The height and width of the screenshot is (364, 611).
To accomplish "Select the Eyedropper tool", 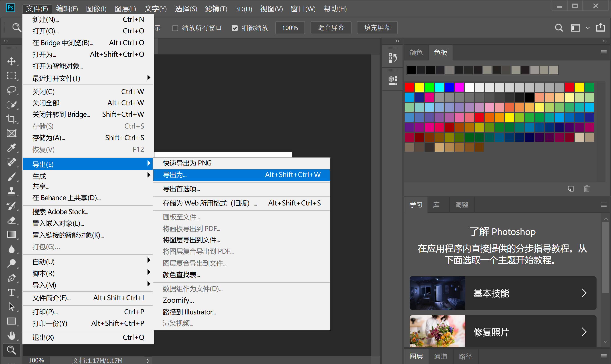I will [x=12, y=148].
